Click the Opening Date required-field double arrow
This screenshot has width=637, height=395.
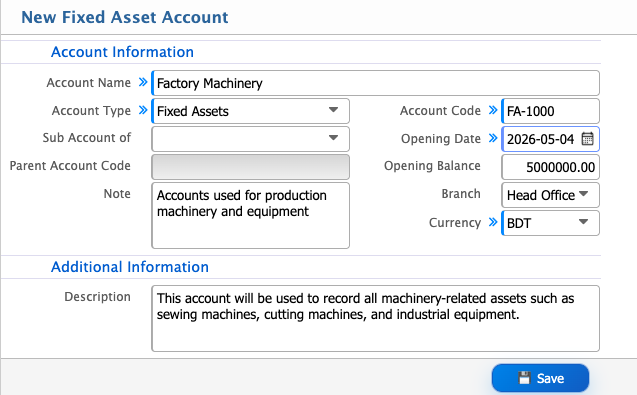coord(493,138)
